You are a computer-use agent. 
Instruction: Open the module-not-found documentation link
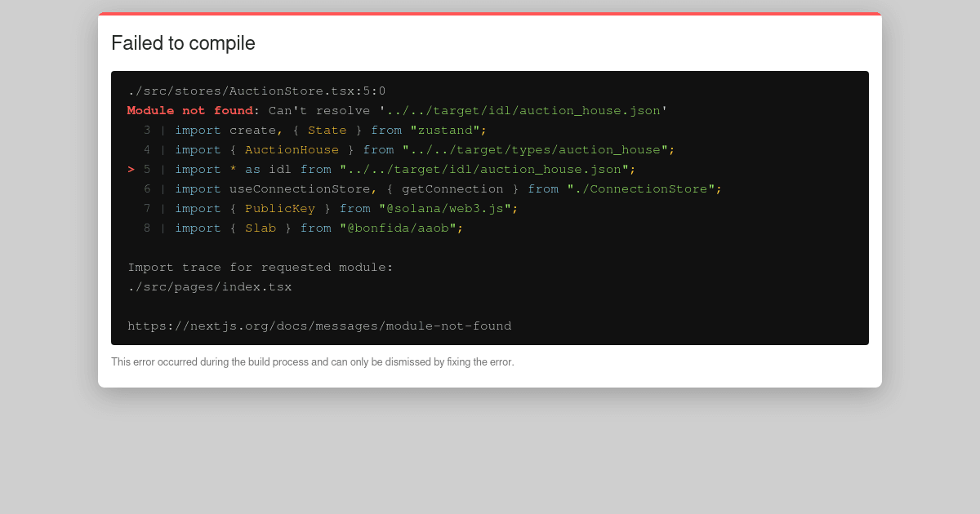pos(319,326)
